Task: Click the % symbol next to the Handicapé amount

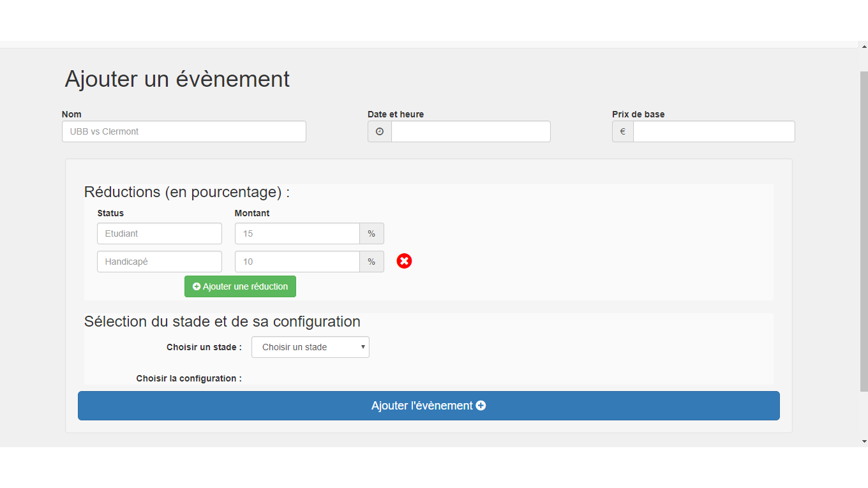Action: 371,262
